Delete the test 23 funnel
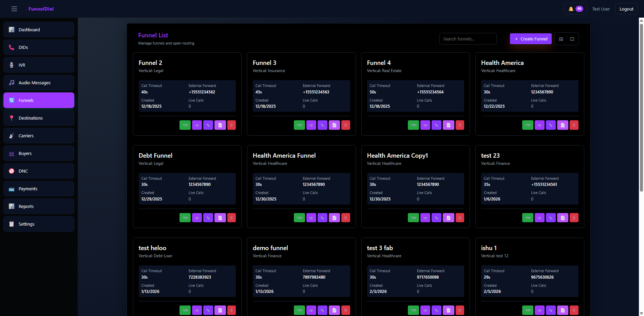The width and height of the screenshot is (644, 316). coord(574,218)
